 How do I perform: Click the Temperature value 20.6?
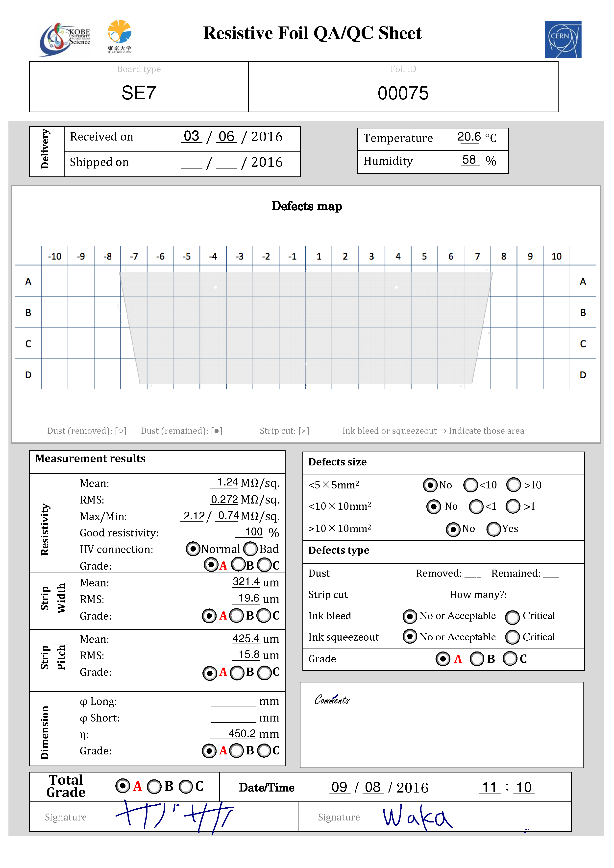[469, 137]
